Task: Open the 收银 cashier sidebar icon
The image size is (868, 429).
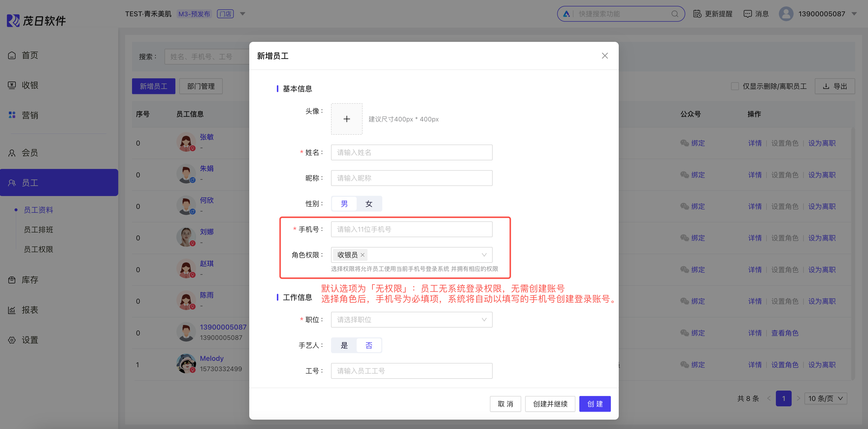Action: [12, 85]
